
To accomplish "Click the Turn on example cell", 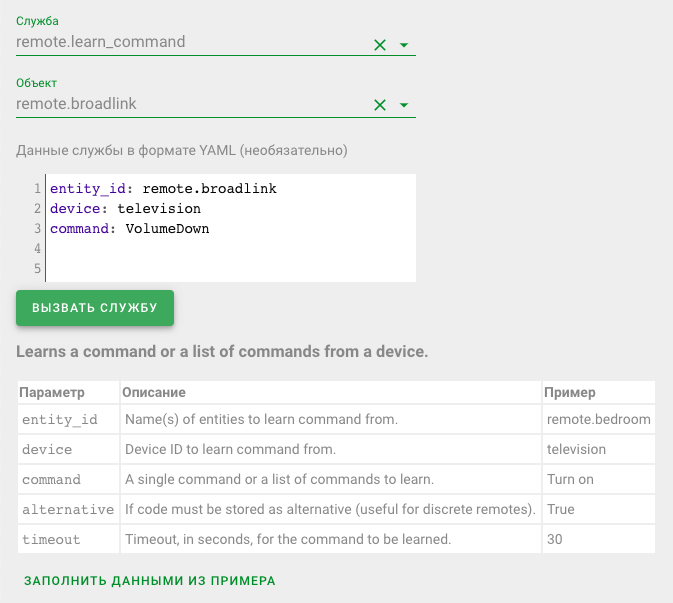I will click(x=570, y=480).
